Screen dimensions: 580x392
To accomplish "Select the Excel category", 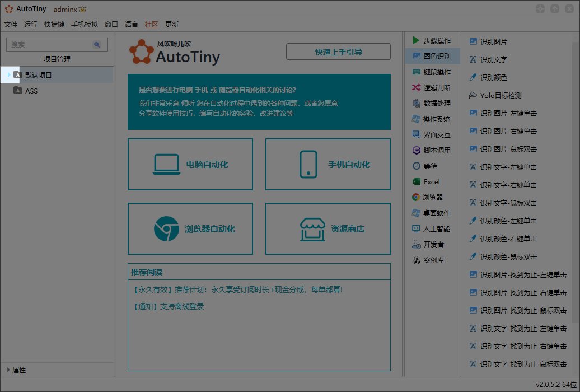I will point(432,182).
